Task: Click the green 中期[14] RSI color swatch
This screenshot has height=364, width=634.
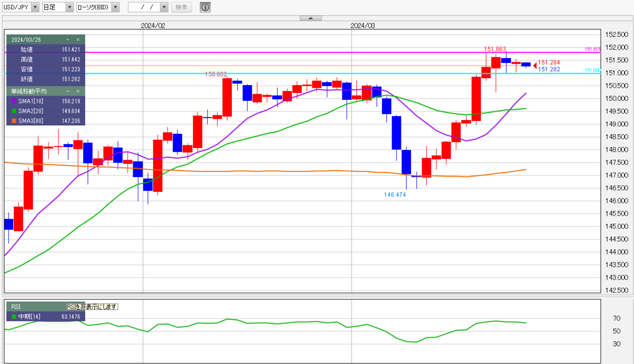Action: pos(13,317)
